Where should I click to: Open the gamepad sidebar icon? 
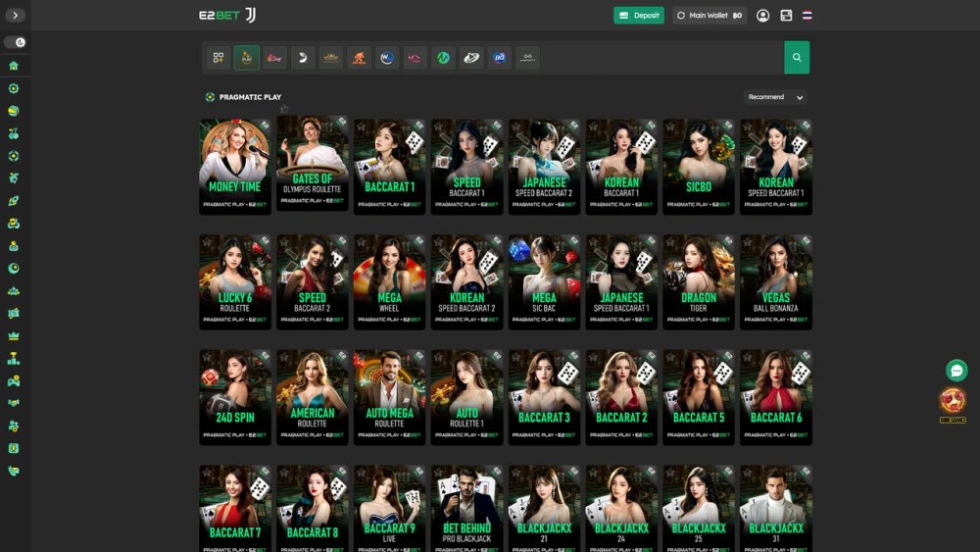pyautogui.click(x=13, y=380)
